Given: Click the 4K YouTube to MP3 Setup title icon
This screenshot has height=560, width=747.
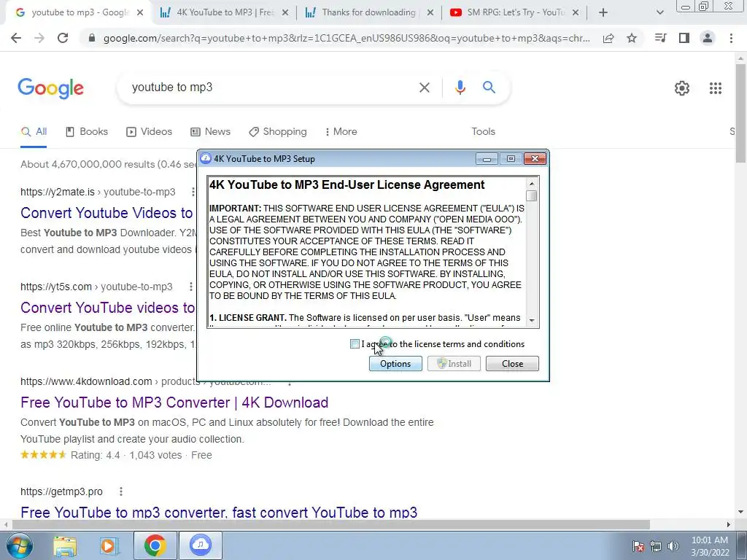Looking at the screenshot, I should 205,158.
